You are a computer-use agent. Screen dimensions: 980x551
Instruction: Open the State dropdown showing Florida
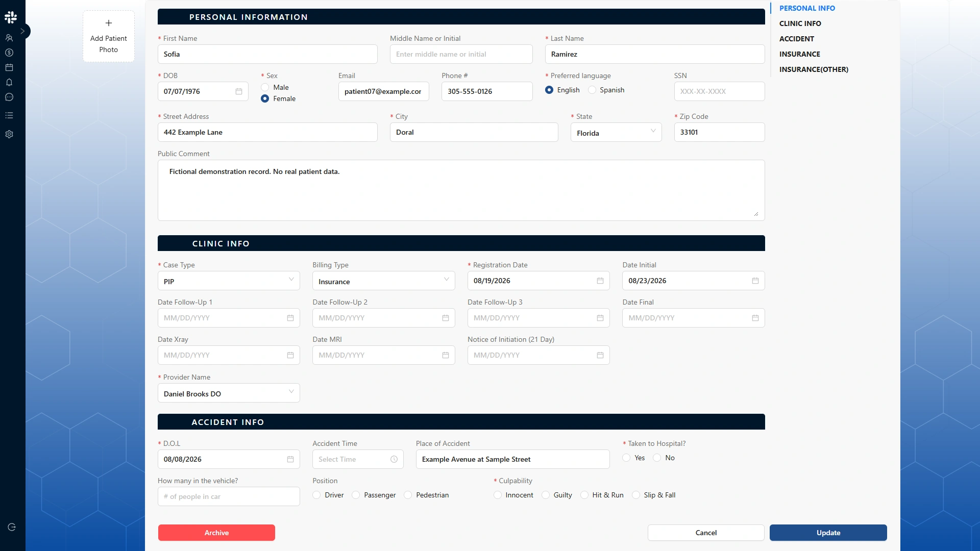click(616, 133)
